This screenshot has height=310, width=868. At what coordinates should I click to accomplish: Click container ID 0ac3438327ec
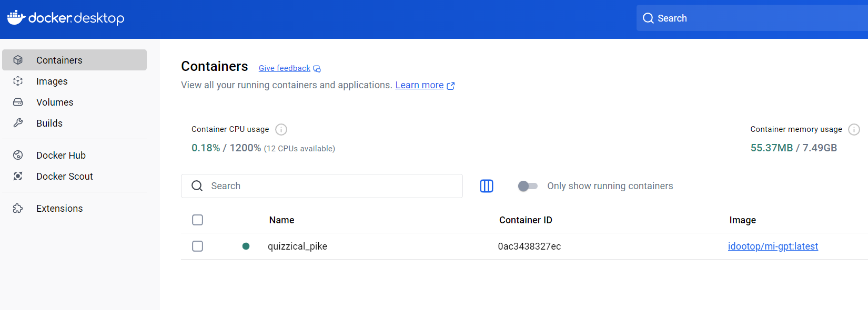[529, 246]
